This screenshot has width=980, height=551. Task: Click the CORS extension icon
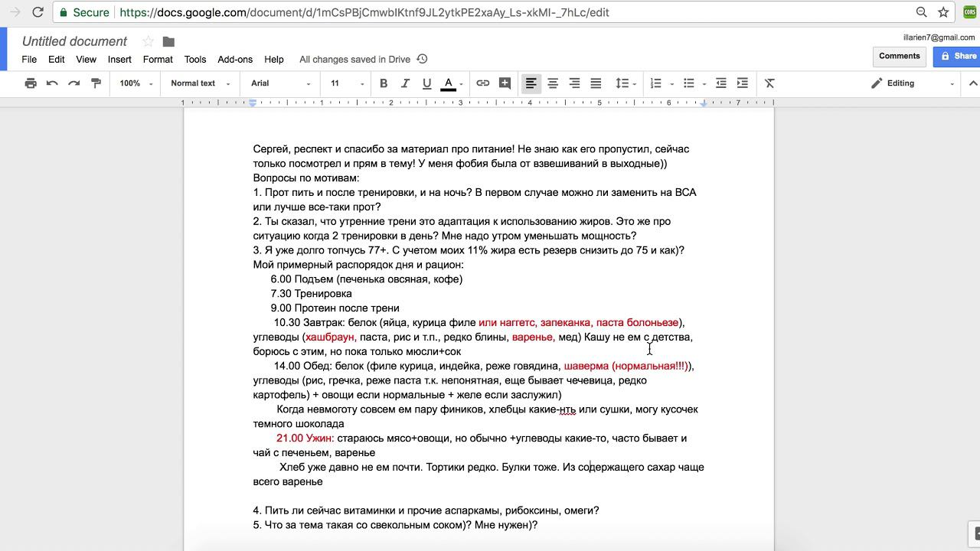(970, 12)
